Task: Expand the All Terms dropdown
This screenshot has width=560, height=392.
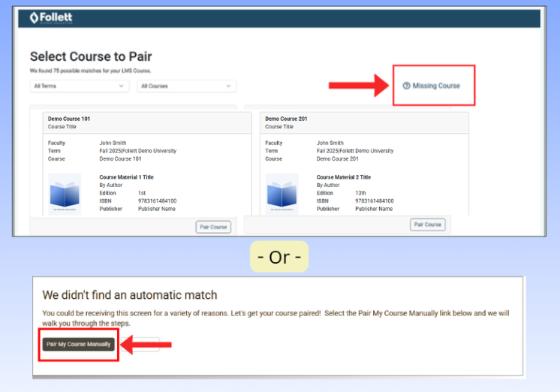Action: [80, 86]
